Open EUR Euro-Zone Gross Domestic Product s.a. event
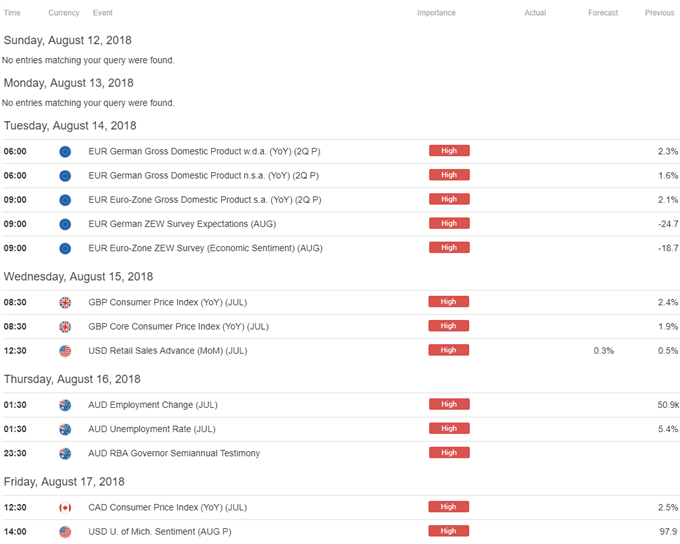 click(x=205, y=200)
